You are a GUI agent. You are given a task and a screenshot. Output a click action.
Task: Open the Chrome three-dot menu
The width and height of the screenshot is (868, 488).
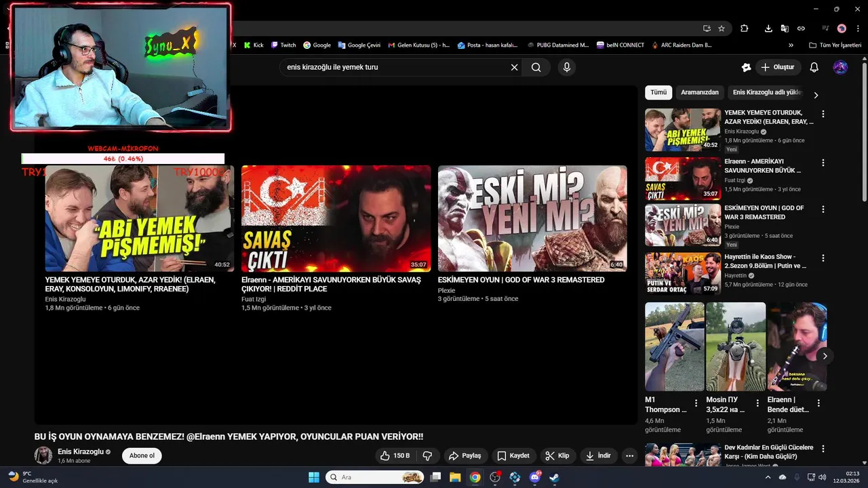(x=858, y=28)
